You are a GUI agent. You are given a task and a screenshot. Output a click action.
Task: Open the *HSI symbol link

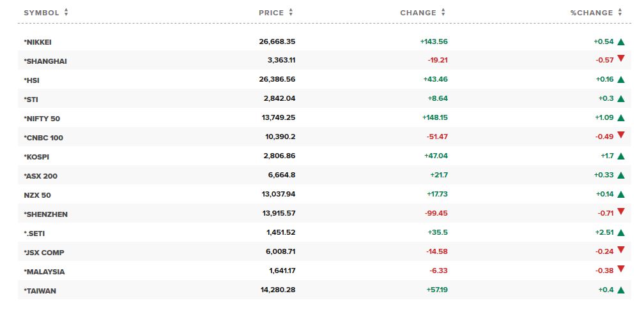(x=32, y=80)
